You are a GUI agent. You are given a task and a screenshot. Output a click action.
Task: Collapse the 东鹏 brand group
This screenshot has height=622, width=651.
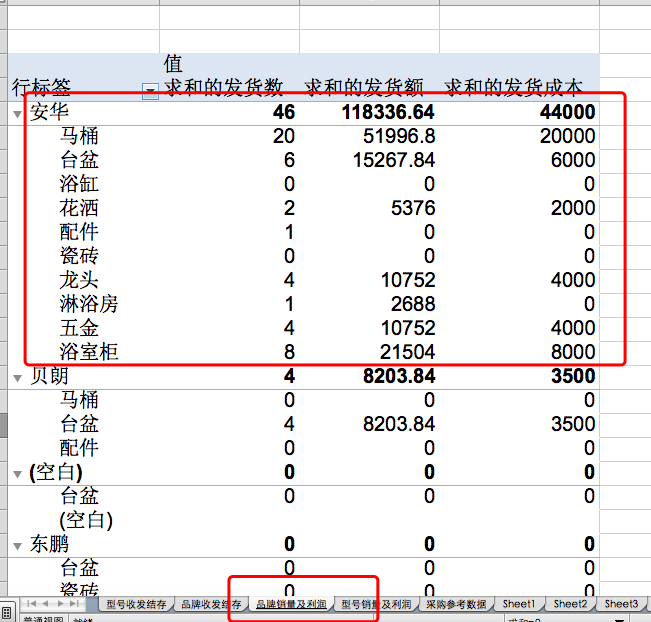[x=17, y=546]
